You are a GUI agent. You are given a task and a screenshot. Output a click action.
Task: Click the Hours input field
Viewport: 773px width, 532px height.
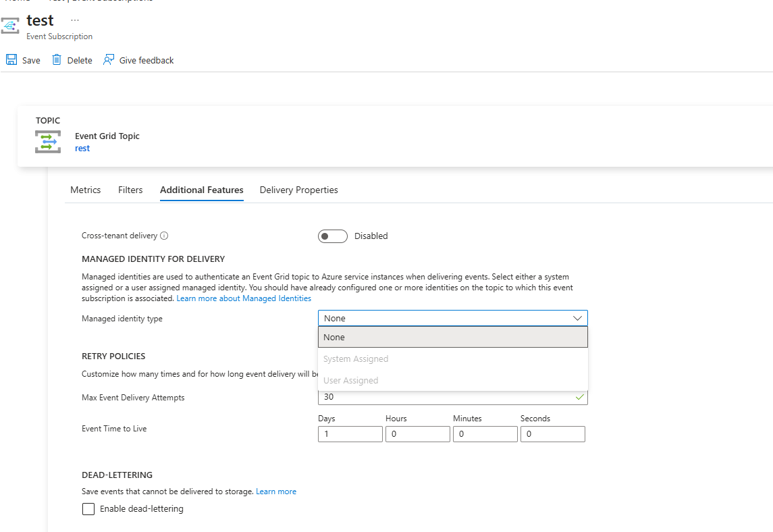pos(418,434)
